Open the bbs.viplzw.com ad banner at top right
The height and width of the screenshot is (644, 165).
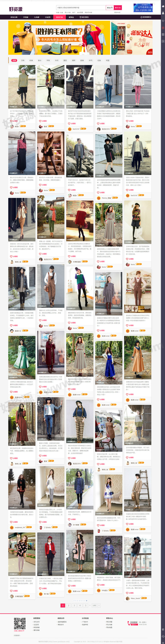[x=143, y=8]
